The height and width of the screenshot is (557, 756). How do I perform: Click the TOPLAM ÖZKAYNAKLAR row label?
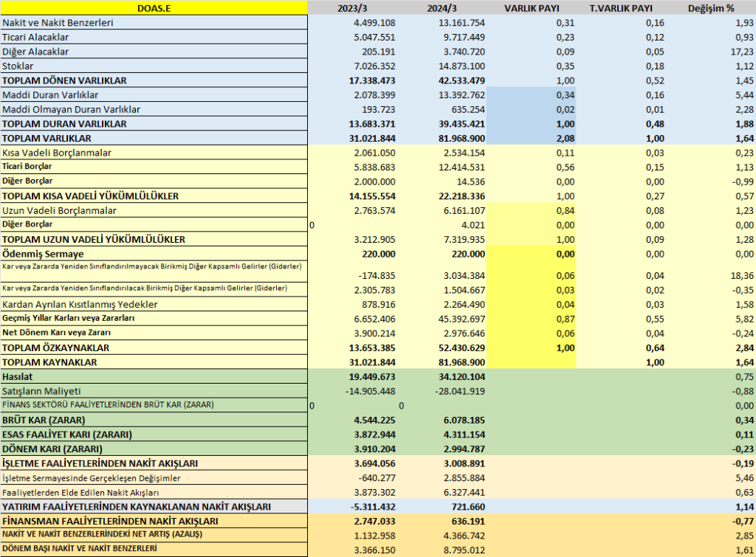(x=154, y=347)
